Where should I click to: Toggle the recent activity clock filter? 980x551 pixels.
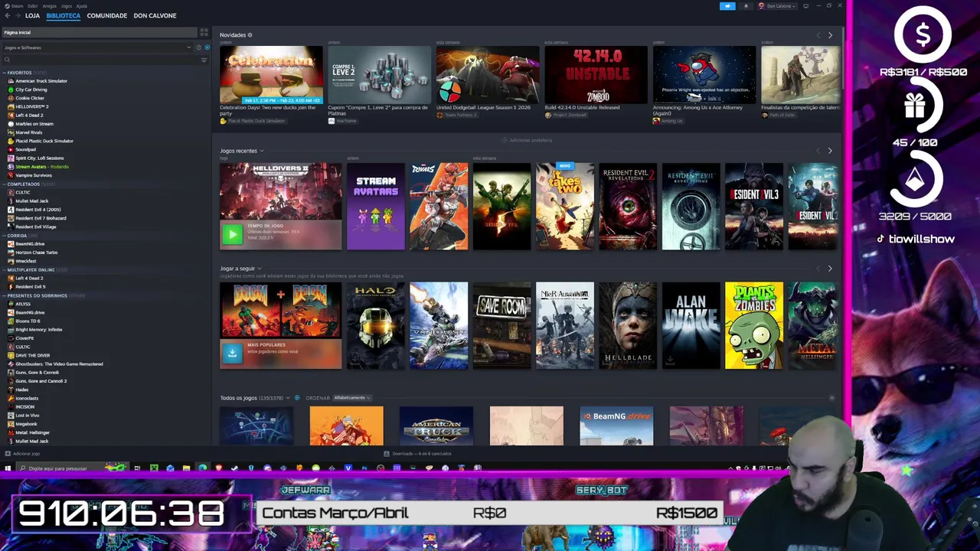(x=199, y=47)
